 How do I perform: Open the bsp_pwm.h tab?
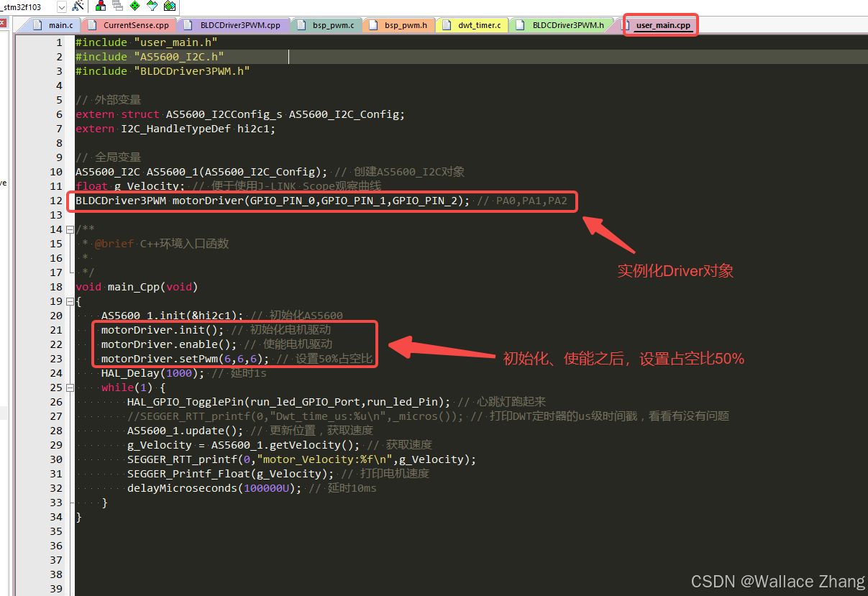405,24
